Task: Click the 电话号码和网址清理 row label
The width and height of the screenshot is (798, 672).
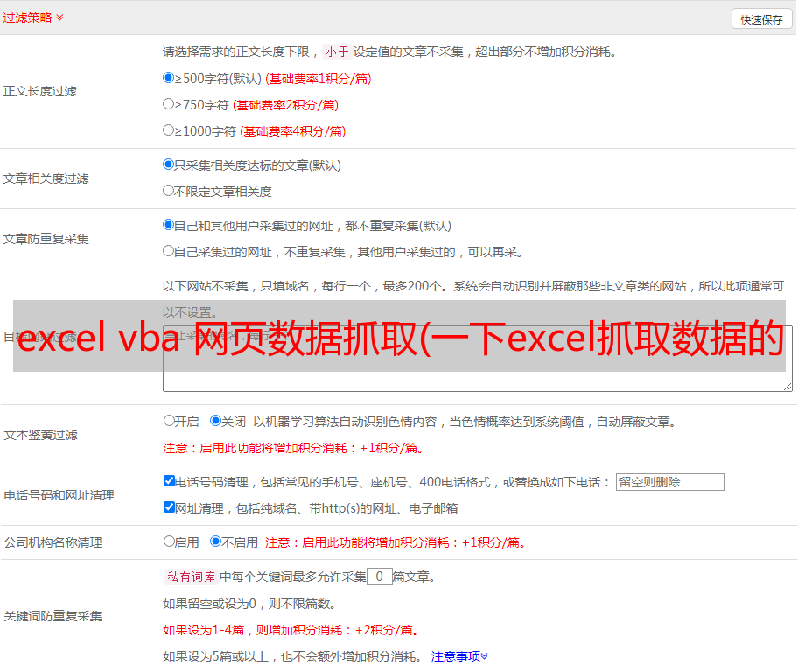Action: 59,495
